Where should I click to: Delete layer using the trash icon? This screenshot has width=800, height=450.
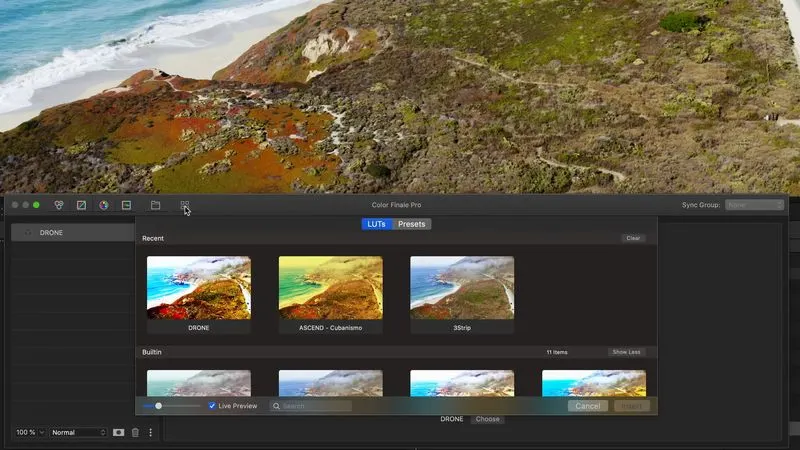(x=135, y=432)
